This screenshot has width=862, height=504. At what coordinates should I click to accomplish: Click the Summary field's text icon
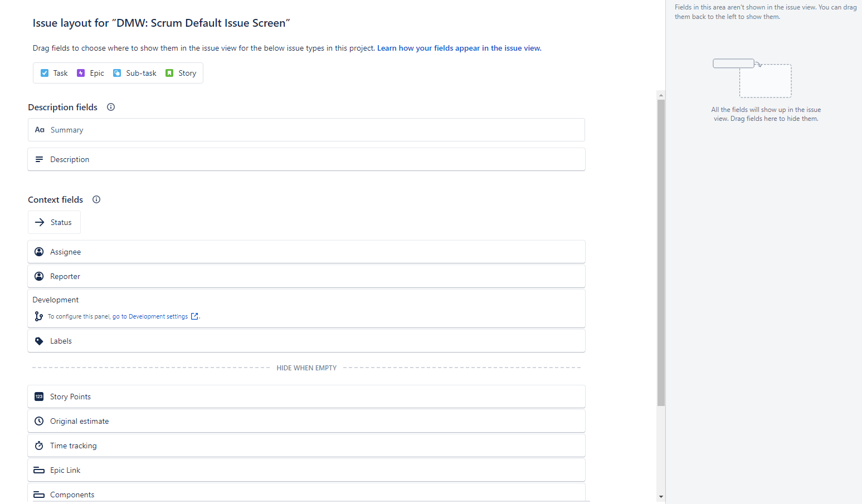pos(39,129)
